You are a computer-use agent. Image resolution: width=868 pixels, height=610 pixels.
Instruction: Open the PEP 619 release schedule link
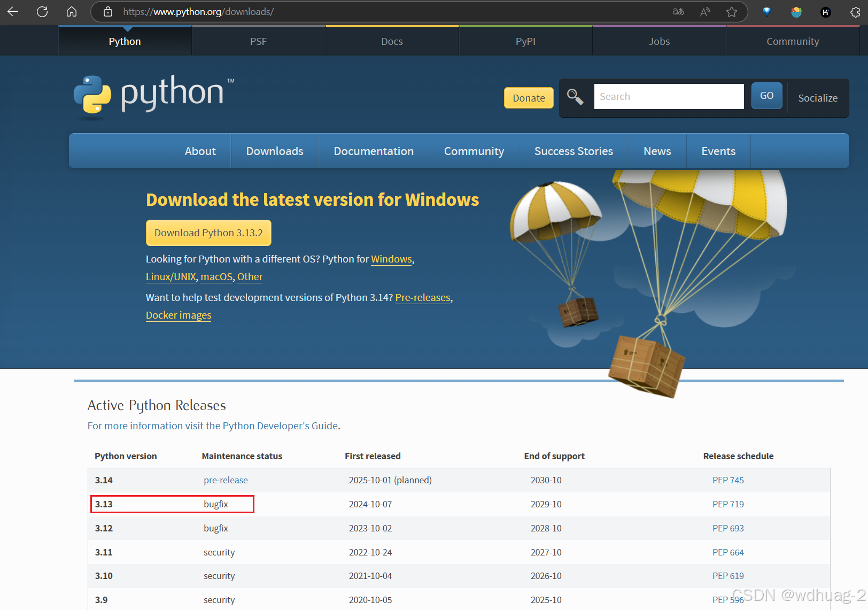[x=728, y=576]
